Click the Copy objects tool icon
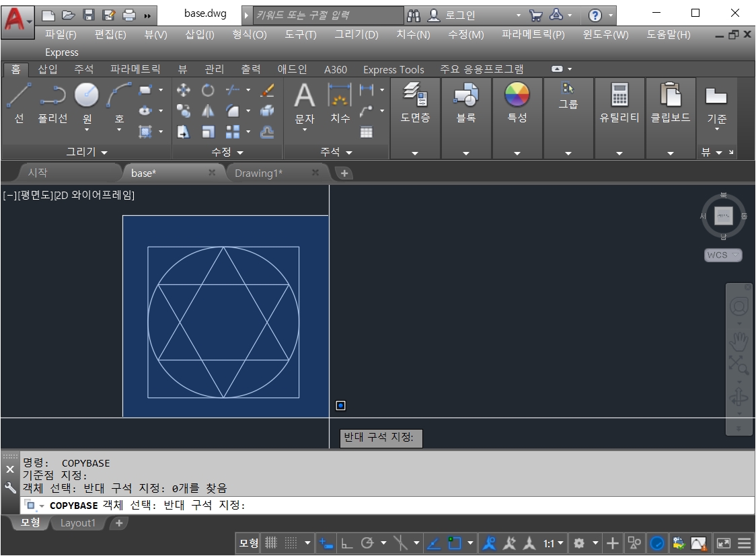 tap(183, 112)
